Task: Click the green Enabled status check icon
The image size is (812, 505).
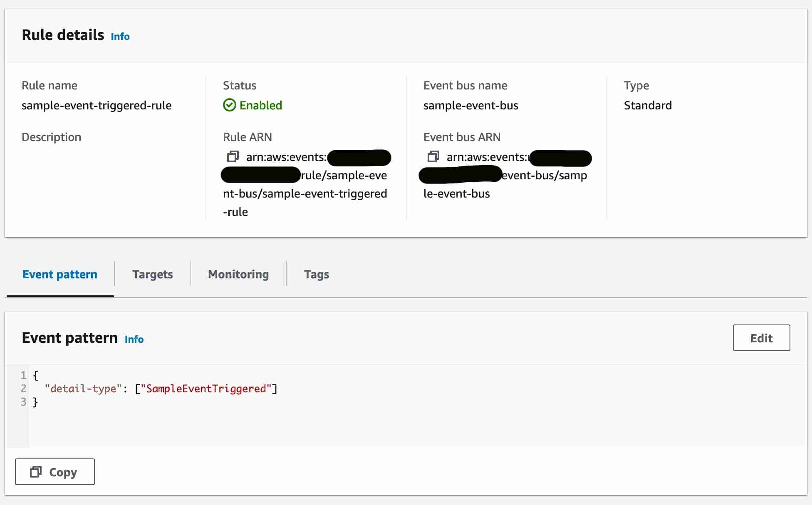Action: [230, 105]
